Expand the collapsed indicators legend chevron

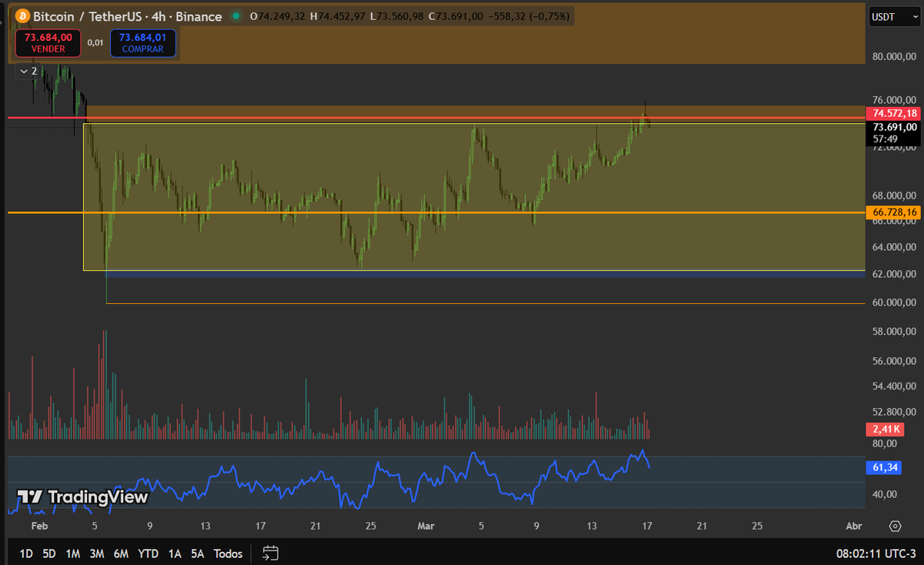click(23, 71)
